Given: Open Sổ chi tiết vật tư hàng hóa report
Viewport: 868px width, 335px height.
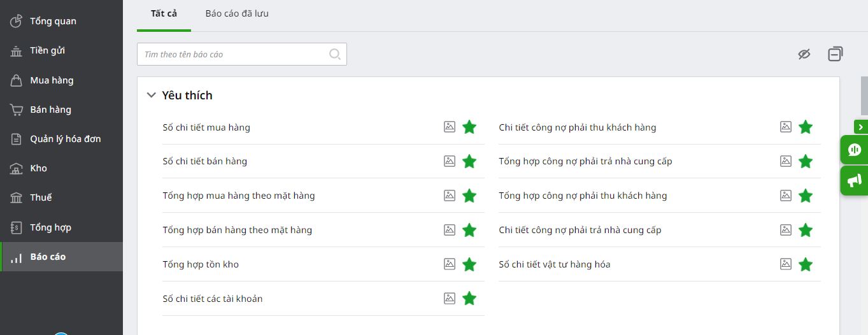Looking at the screenshot, I should click(x=555, y=264).
